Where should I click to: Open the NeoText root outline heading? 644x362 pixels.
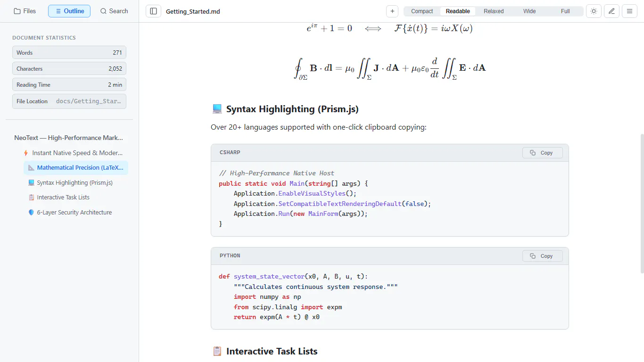point(69,138)
